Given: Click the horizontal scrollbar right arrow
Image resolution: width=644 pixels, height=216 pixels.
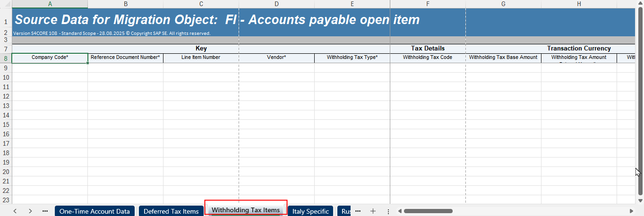Looking at the screenshot, I should [x=631, y=211].
